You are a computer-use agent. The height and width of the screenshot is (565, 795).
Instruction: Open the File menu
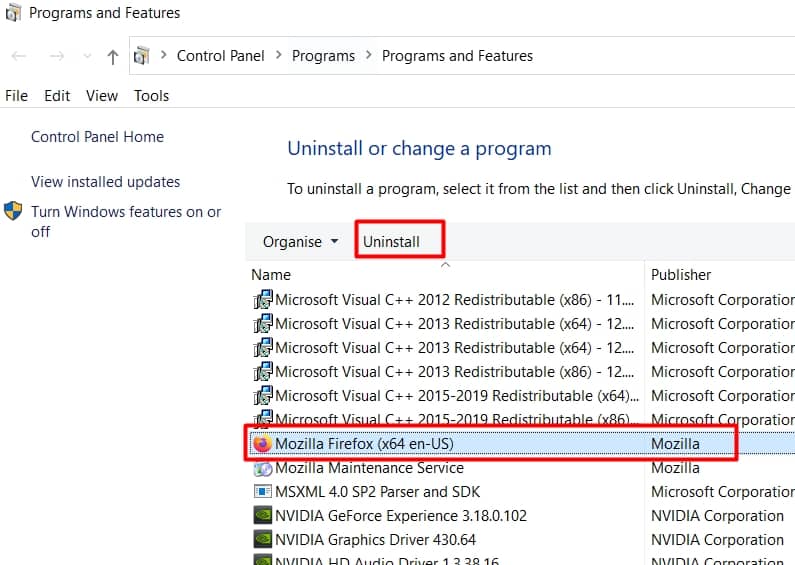[16, 95]
